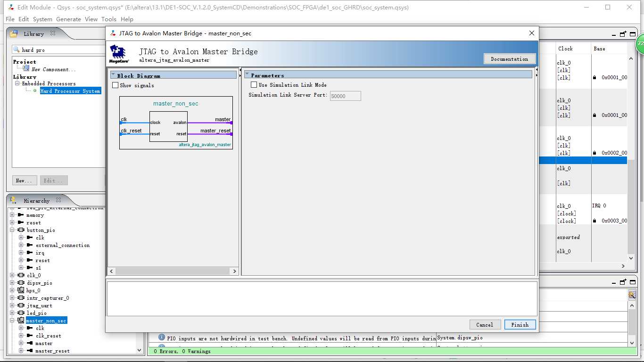The width and height of the screenshot is (644, 362).
Task: Expand the irq node under button_pio
Action: pos(21,253)
